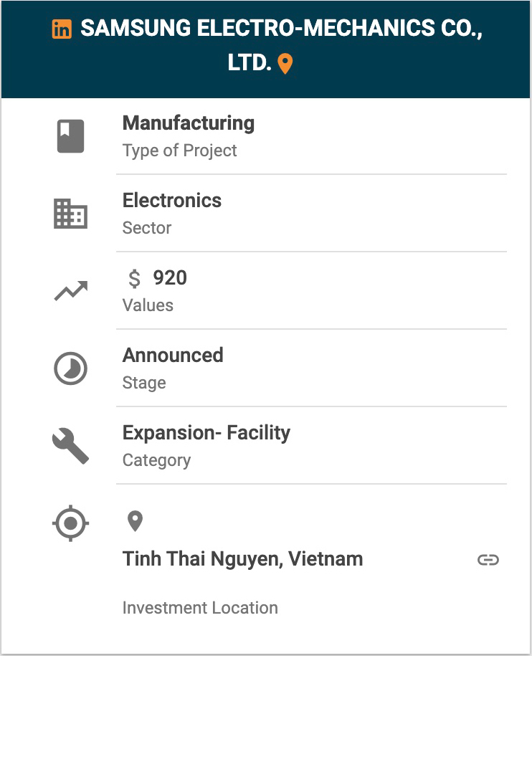532x757 pixels.
Task: Click the chain link icon beside Vietnam location
Action: [488, 560]
